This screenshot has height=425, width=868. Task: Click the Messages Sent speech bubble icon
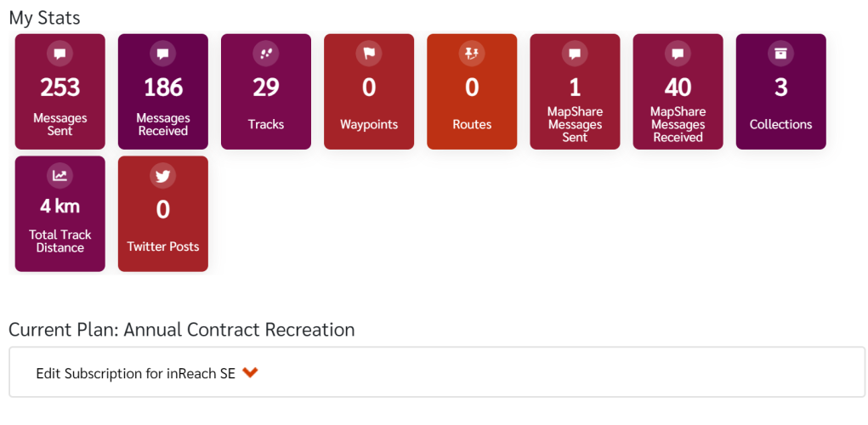(x=60, y=54)
